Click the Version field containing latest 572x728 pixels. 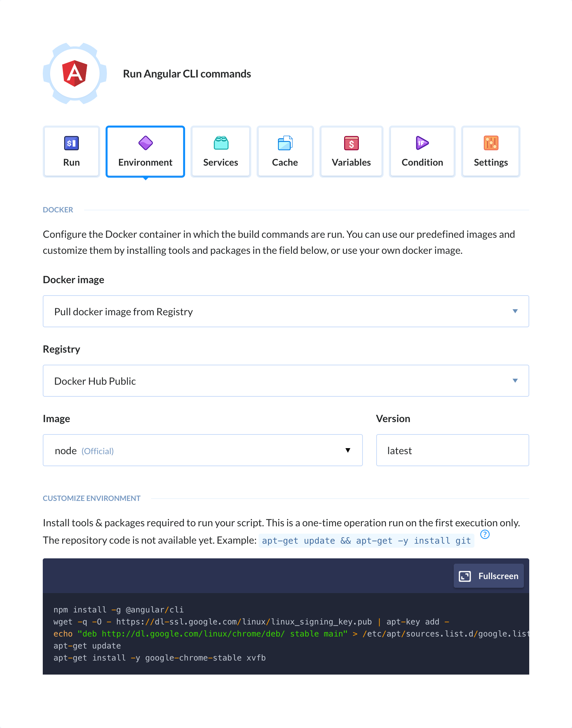[x=452, y=450]
